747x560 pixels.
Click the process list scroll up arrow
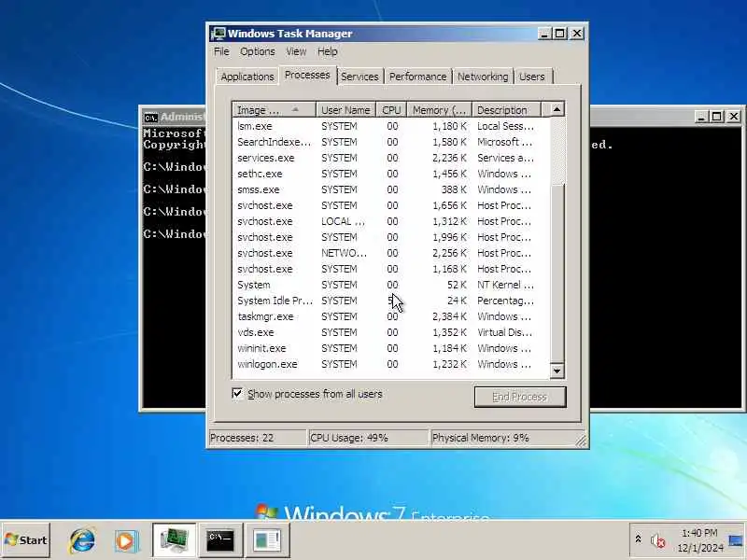pos(557,109)
